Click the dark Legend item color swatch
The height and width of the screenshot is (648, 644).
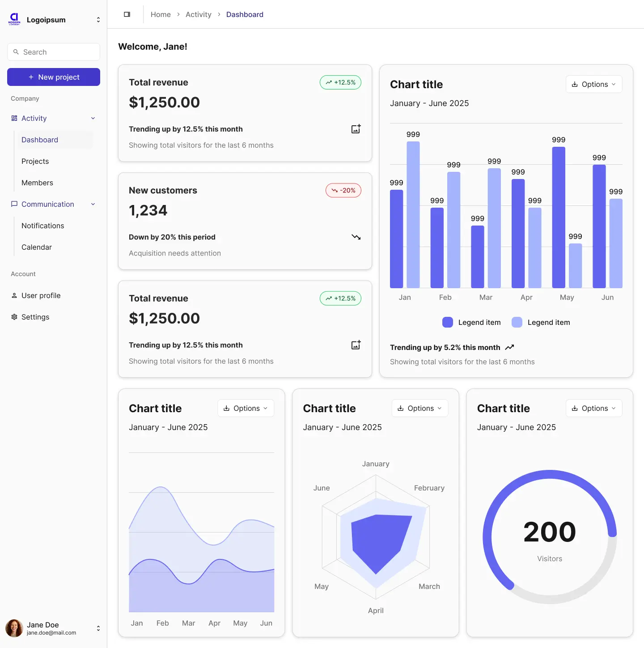[447, 322]
